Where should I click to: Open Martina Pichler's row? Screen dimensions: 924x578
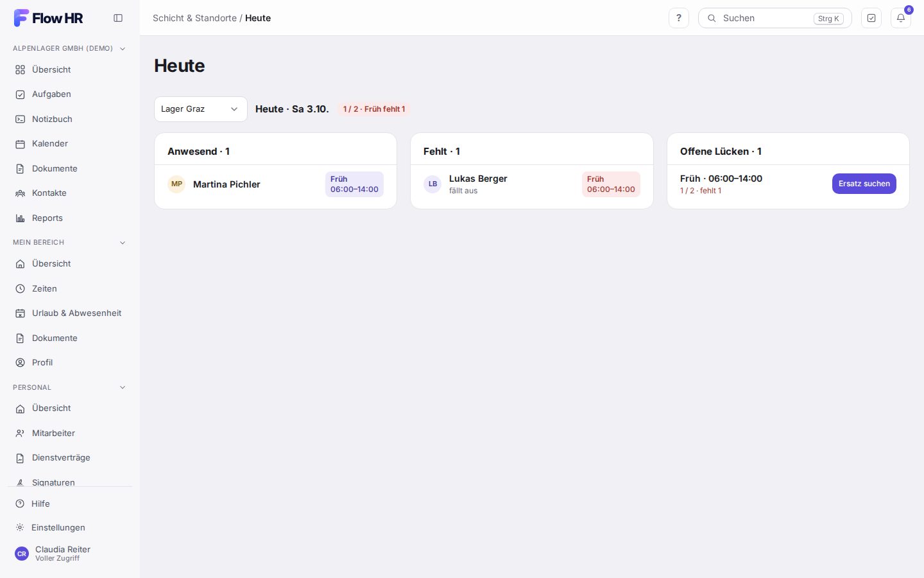276,184
